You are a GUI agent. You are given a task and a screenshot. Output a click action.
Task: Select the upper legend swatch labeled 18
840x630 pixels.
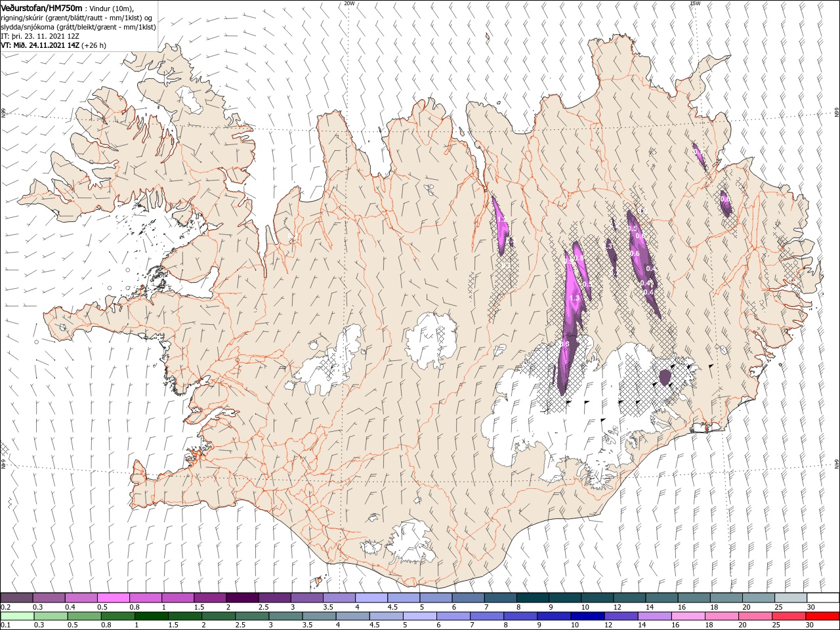(x=726, y=597)
